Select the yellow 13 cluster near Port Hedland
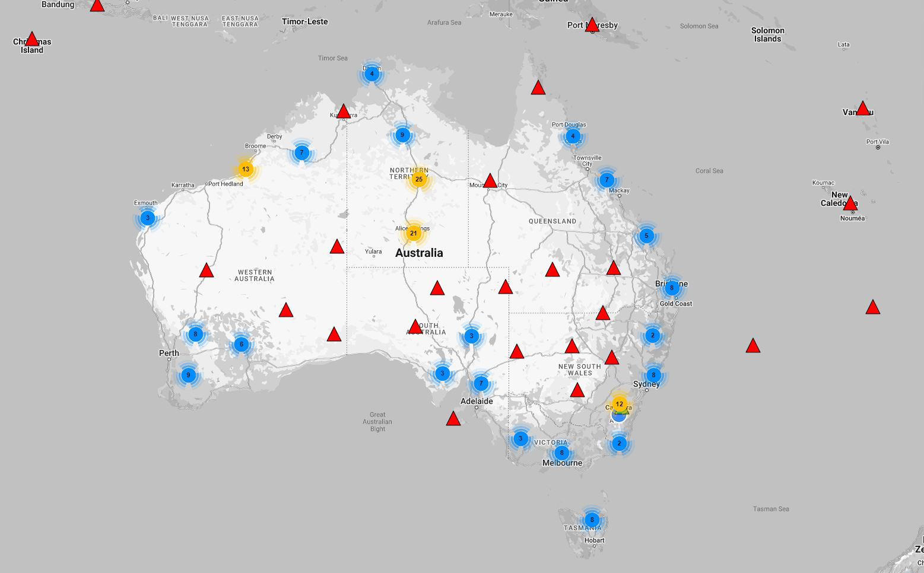 [x=246, y=169]
